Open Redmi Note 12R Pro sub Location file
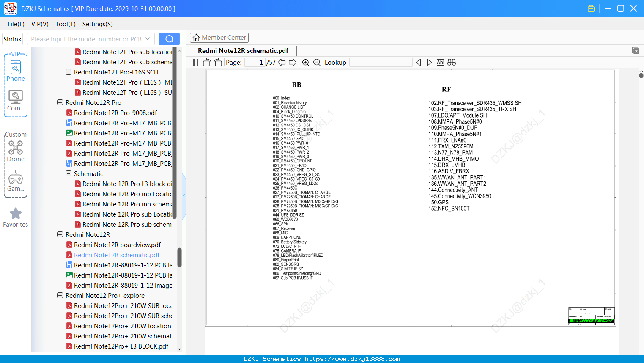 coord(123,214)
